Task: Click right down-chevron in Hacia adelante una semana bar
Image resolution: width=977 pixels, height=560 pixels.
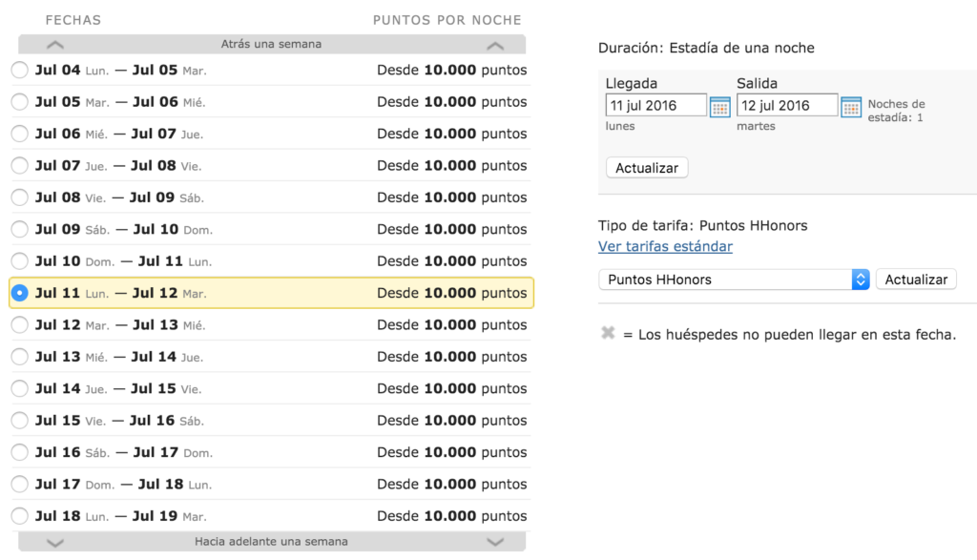Action: coord(495,543)
